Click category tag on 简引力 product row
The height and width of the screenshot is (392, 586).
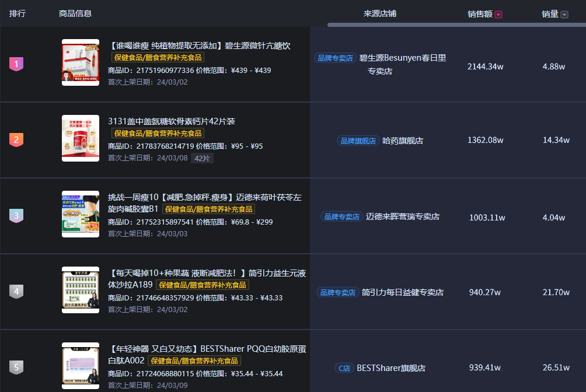[203, 285]
